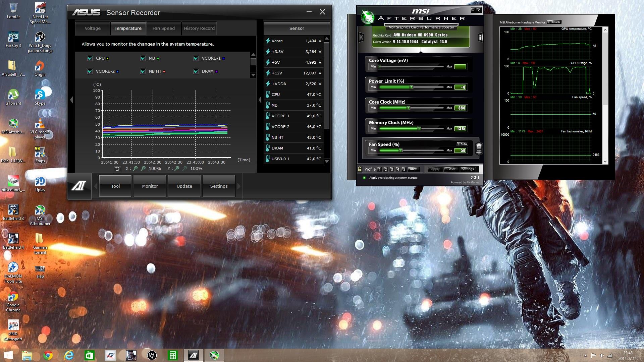Open the Far Cry 3 desktop shortcut
The height and width of the screenshot is (362, 644).
13,40
